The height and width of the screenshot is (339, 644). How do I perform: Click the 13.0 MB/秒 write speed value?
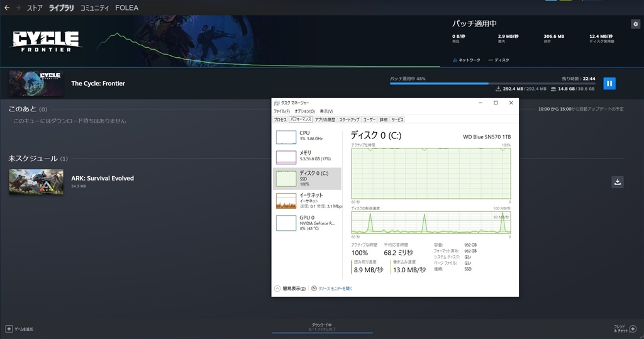click(x=409, y=270)
